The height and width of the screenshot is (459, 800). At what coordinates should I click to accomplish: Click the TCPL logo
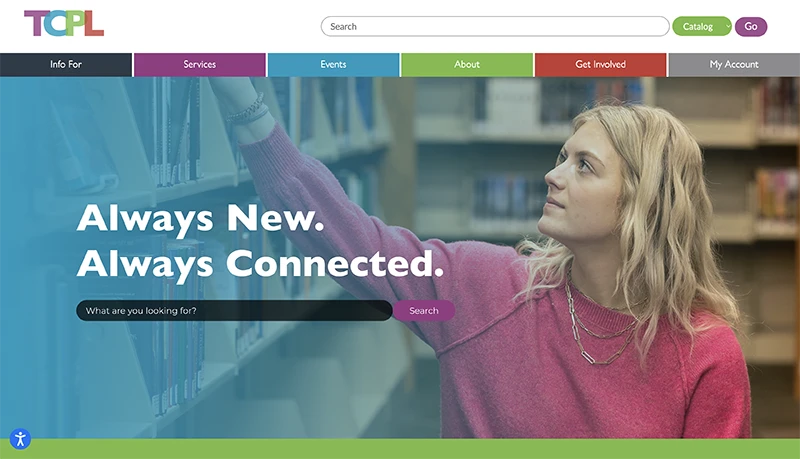(x=64, y=23)
